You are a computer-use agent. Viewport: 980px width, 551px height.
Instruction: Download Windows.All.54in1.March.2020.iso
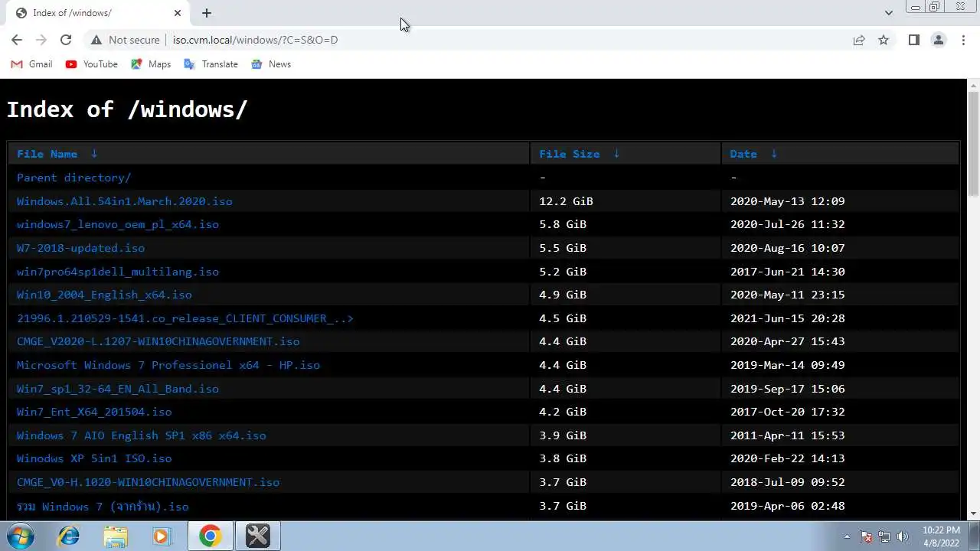coord(125,201)
